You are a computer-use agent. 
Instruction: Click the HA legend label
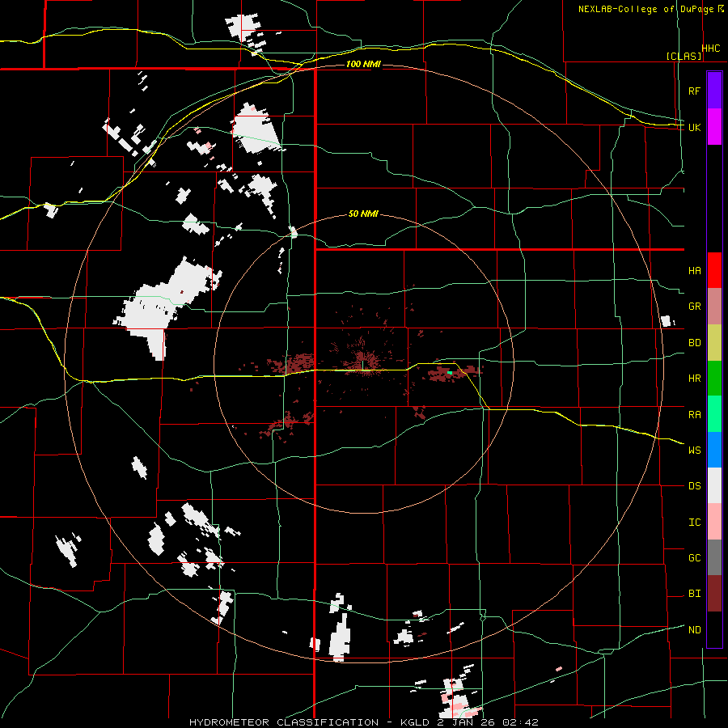click(x=694, y=270)
